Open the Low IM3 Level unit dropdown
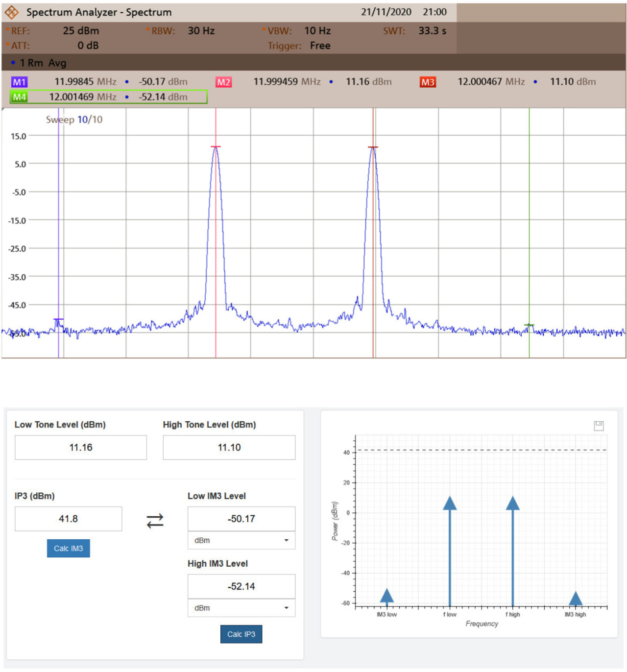This screenshot has height=672, width=627. point(241,540)
